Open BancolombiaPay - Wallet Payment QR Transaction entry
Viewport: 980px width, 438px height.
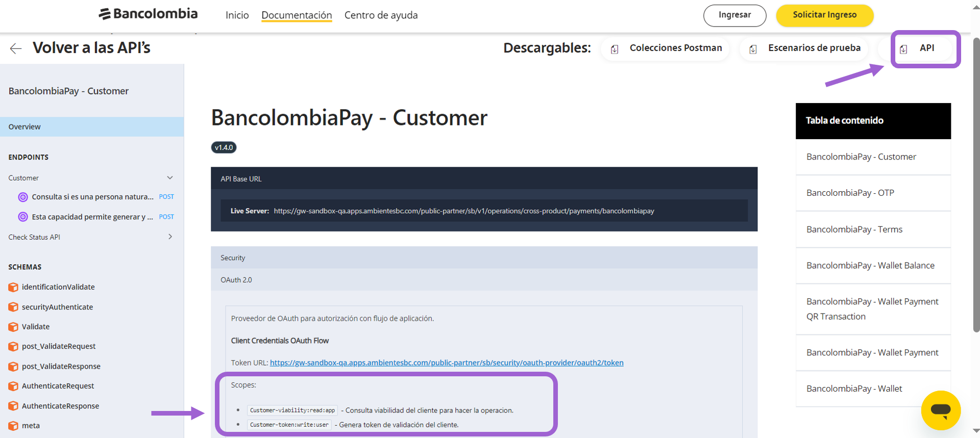(873, 309)
